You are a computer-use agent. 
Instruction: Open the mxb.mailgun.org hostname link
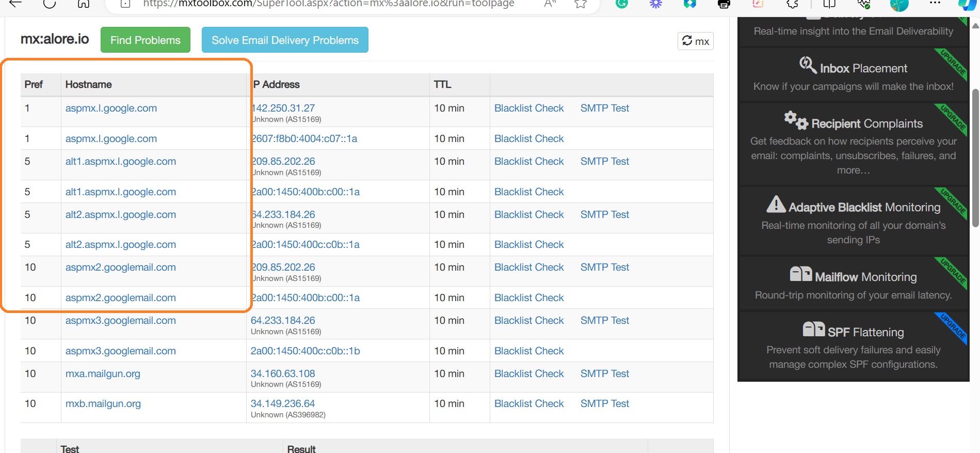[x=103, y=403]
